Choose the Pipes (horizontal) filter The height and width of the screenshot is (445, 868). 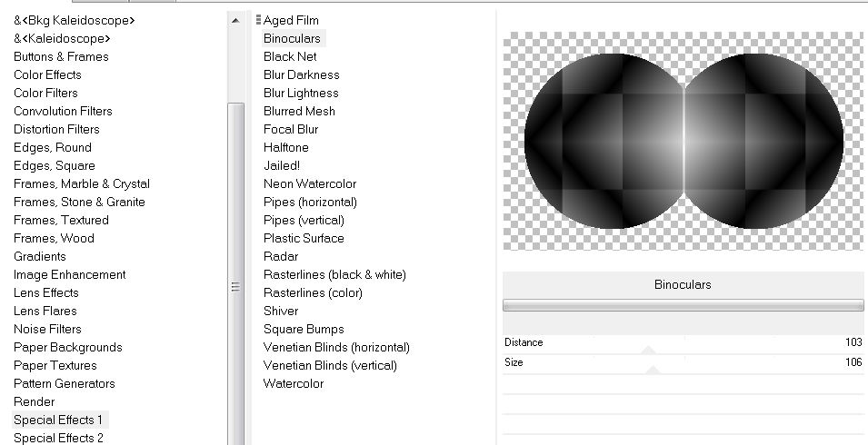310,203
